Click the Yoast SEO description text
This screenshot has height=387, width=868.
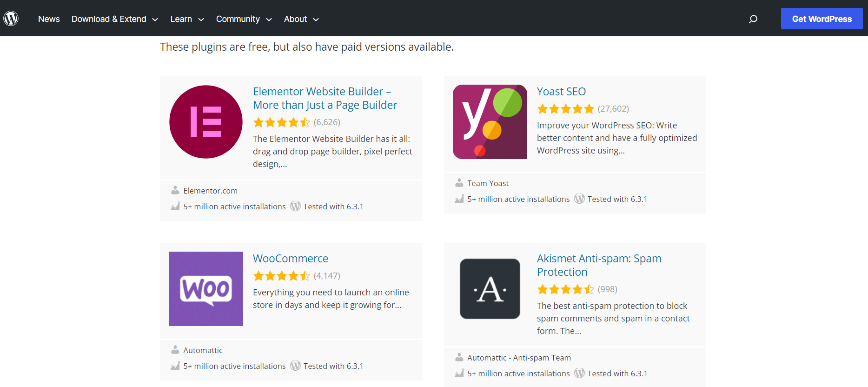pyautogui.click(x=617, y=138)
